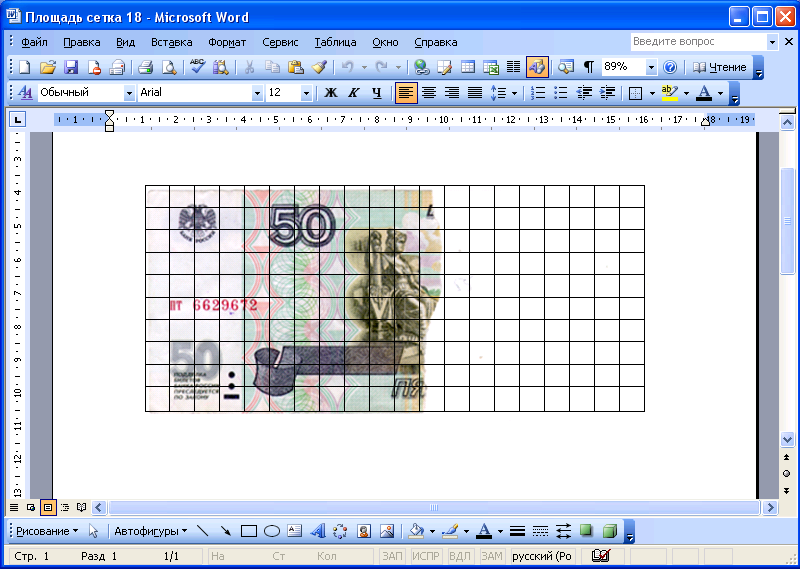Open the line spacing dropdown arrow
The width and height of the screenshot is (800, 569).
(x=514, y=93)
